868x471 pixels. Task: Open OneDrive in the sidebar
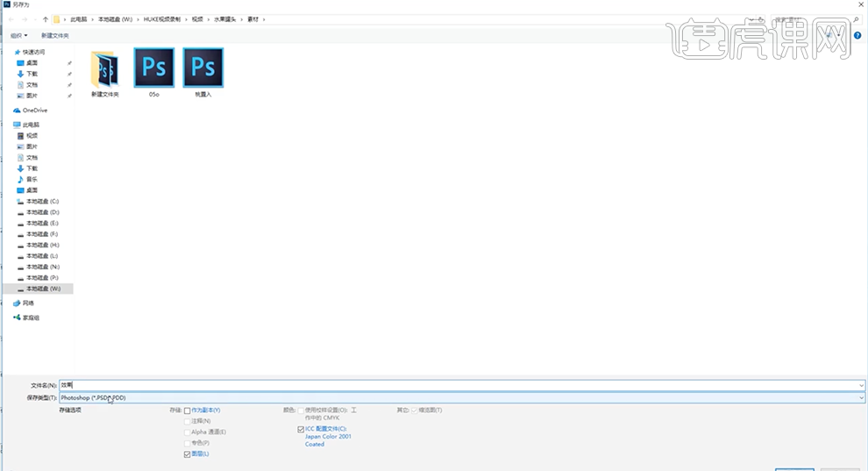(x=31, y=111)
